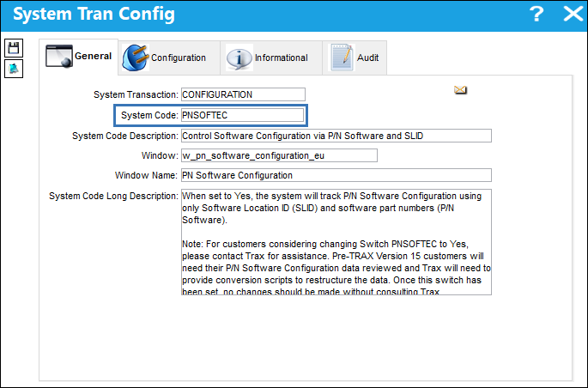The image size is (588, 388).
Task: Click the Save floppy disk icon
Action: 14,48
